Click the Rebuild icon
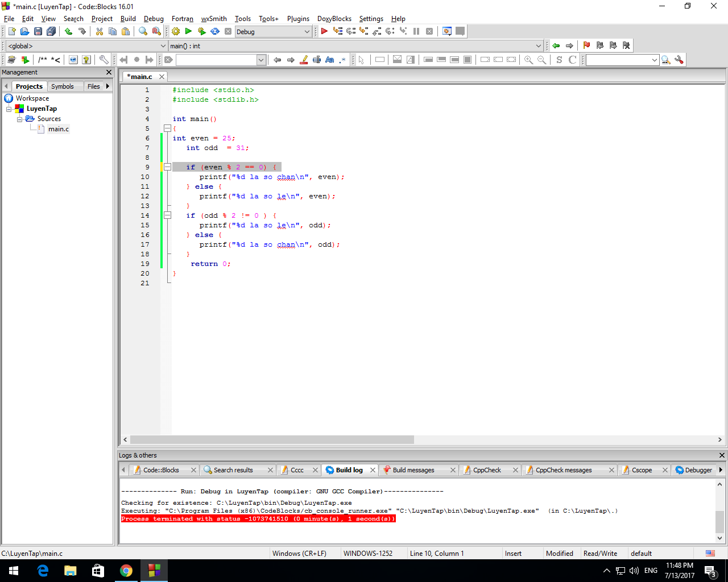This screenshot has width=728, height=582. [x=215, y=31]
